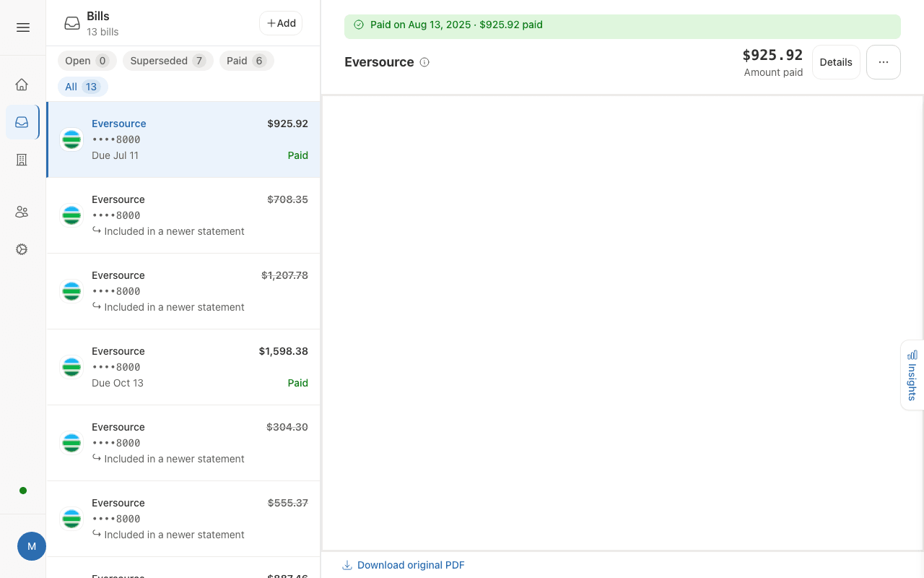924x578 pixels.
Task: Click the green status dot indicator
Action: 23,491
